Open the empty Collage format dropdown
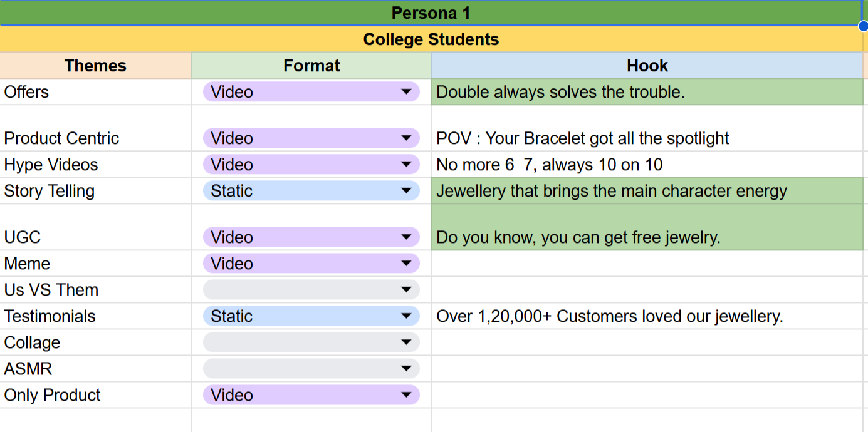This screenshot has width=868, height=432. coord(406,342)
